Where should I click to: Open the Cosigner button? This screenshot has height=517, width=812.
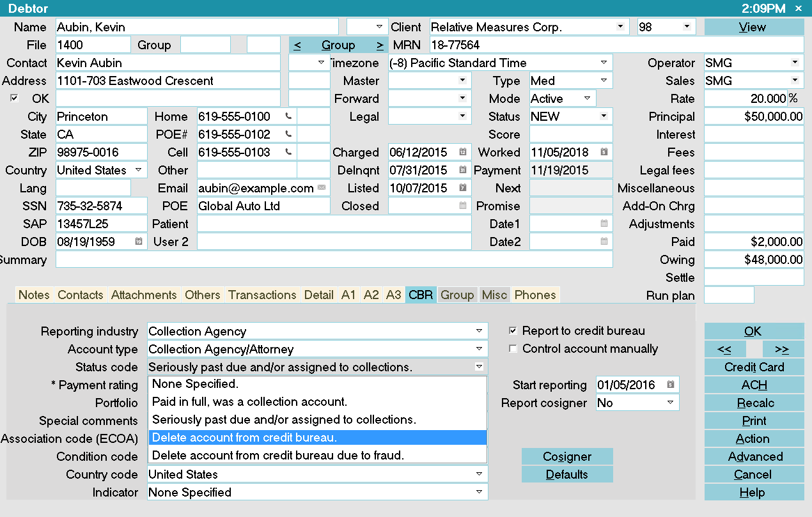point(567,456)
